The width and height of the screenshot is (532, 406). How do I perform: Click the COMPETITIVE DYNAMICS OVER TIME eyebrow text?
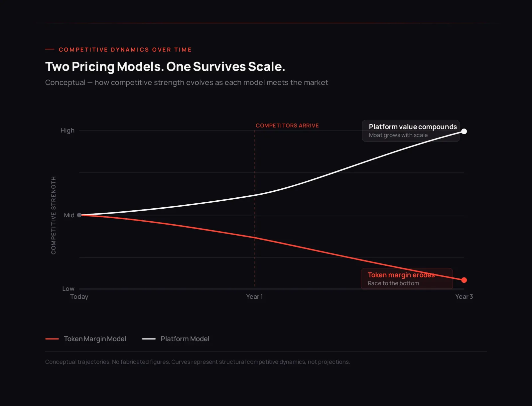tap(125, 50)
